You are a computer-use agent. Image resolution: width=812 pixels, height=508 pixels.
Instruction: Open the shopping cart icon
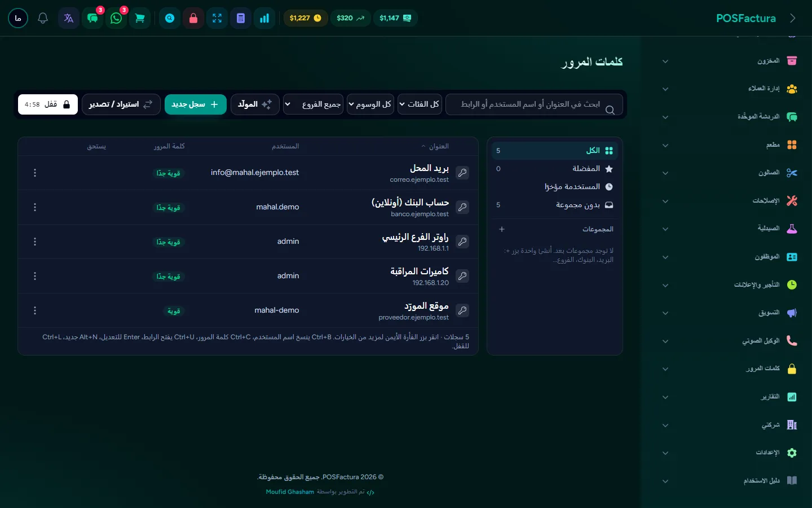point(140,18)
